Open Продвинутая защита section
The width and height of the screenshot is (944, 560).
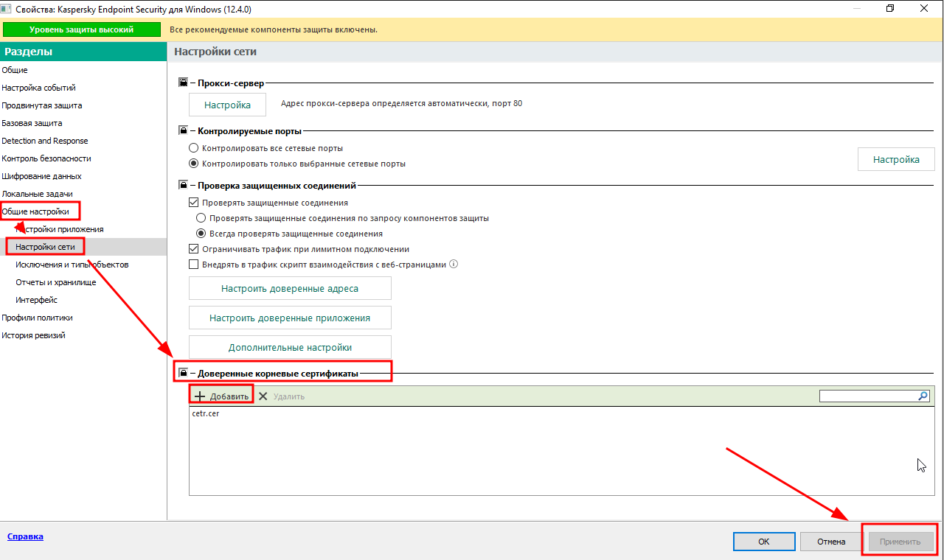pyautogui.click(x=42, y=105)
